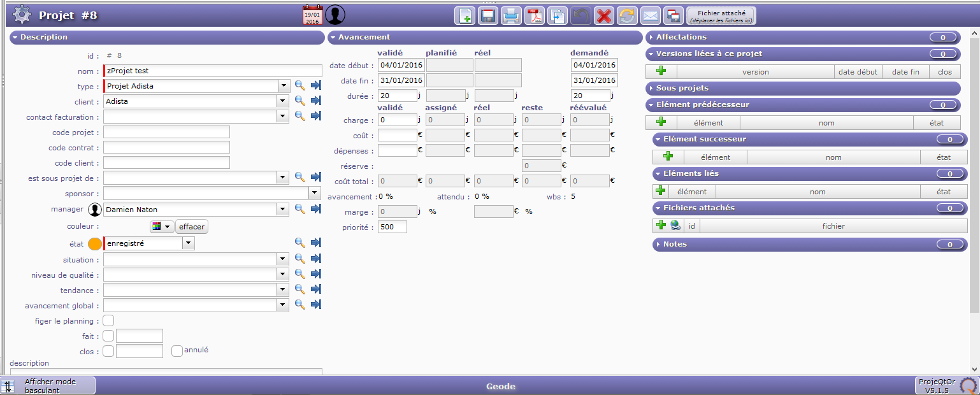Tick the clos checkbox
The width and height of the screenshot is (980, 395).
click(x=108, y=351)
